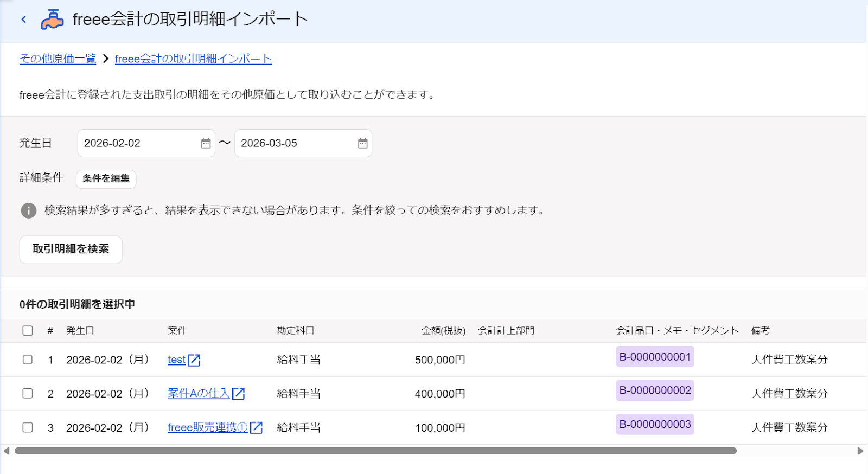This screenshot has width=868, height=474.
Task: Open external link icon next to test
Action: (194, 360)
